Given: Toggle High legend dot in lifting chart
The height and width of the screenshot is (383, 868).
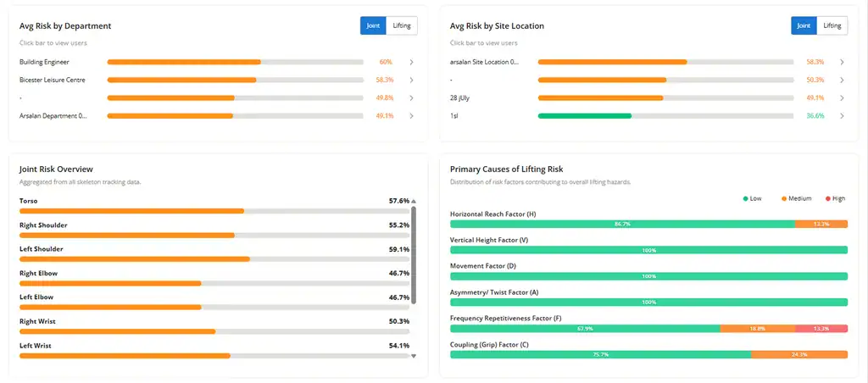Looking at the screenshot, I should click(827, 198).
